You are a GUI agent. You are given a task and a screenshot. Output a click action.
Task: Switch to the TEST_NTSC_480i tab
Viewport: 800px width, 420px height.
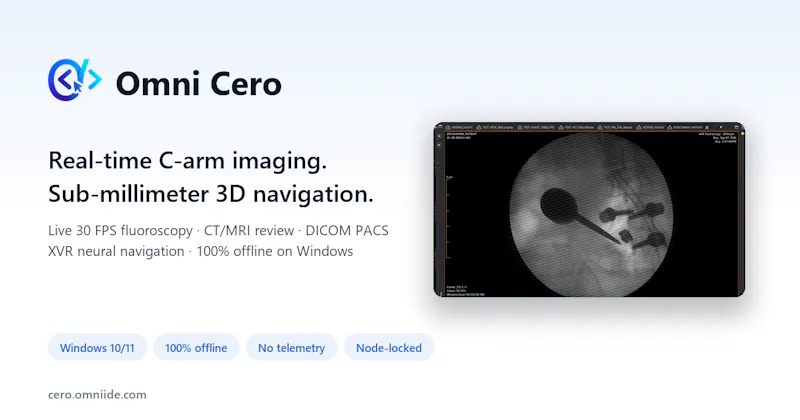495,127
